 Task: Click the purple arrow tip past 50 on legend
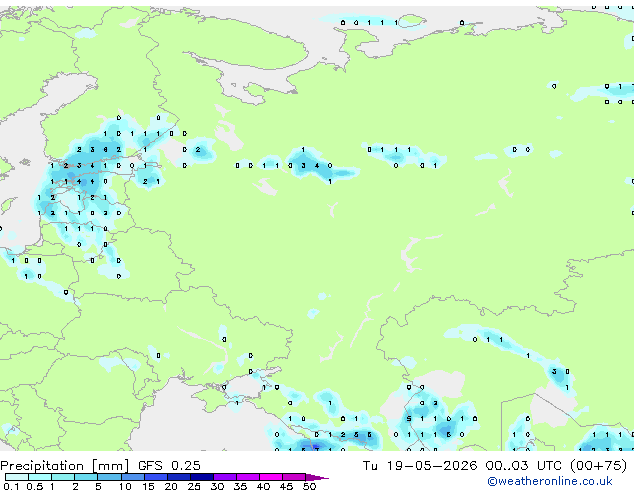[x=317, y=477]
